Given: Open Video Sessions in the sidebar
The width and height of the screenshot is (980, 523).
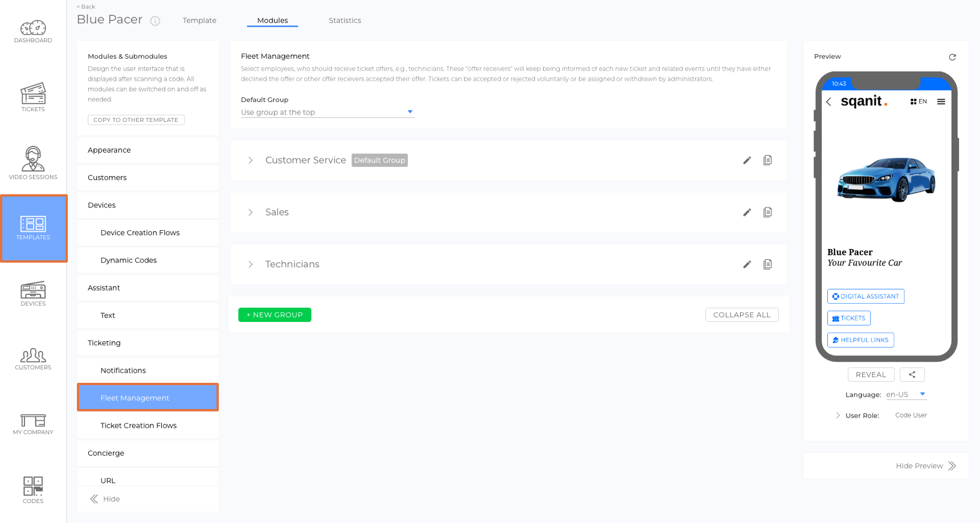Looking at the screenshot, I should point(33,164).
